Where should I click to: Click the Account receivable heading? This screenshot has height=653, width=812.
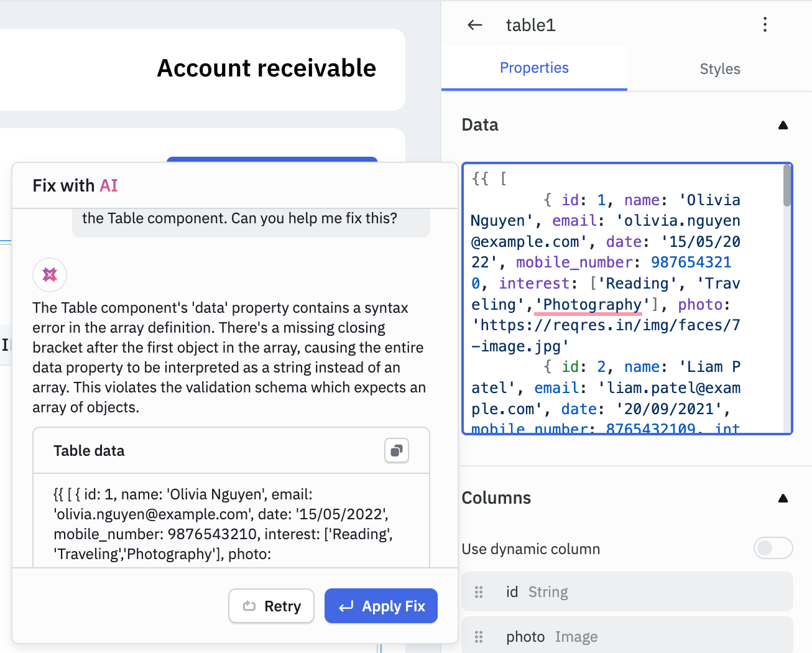[x=266, y=68]
